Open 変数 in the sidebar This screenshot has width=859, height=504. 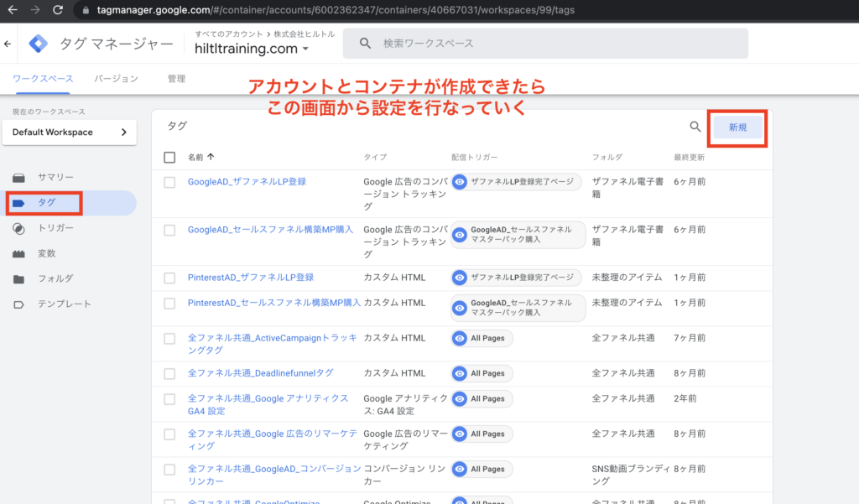tap(47, 253)
